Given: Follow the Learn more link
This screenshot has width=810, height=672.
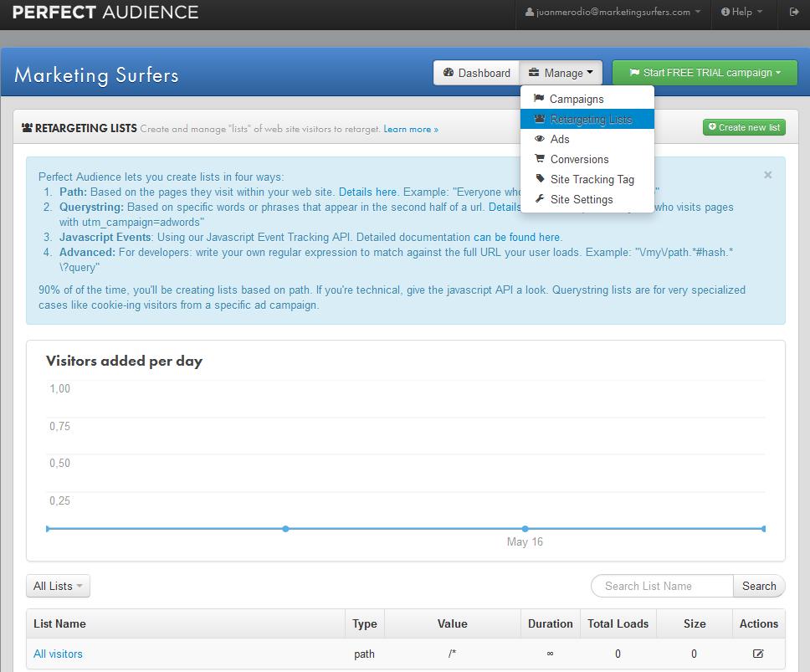Looking at the screenshot, I should pos(411,129).
